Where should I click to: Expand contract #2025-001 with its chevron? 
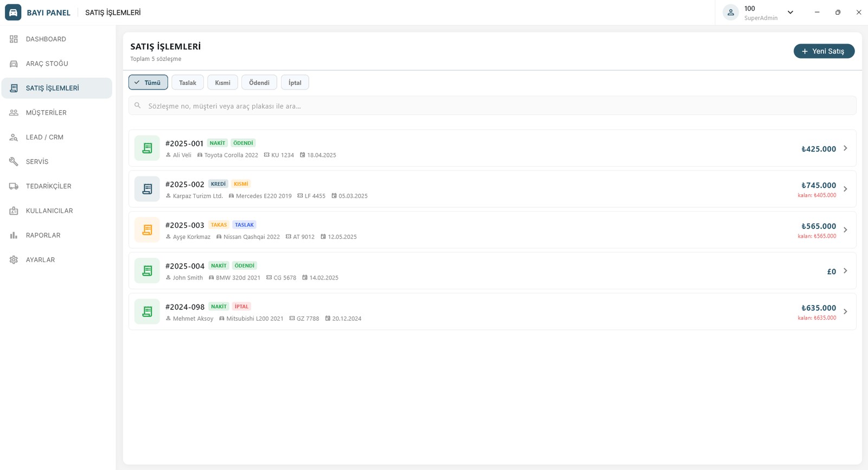pos(845,148)
